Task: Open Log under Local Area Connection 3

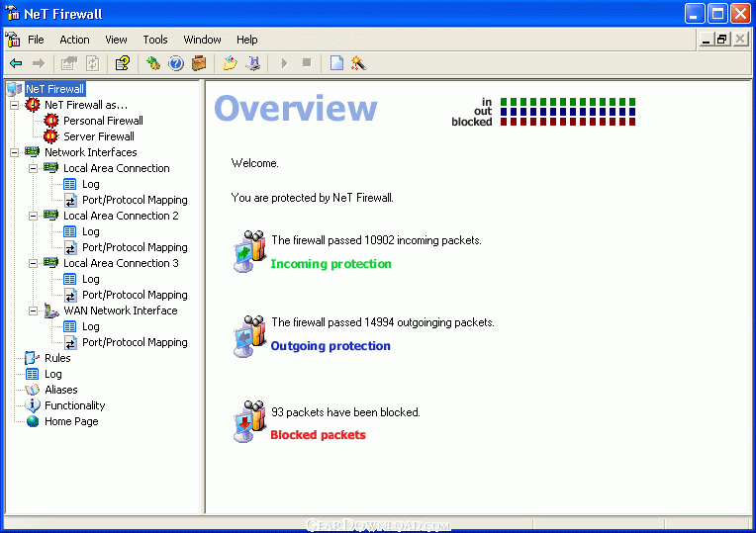Action: (x=91, y=279)
